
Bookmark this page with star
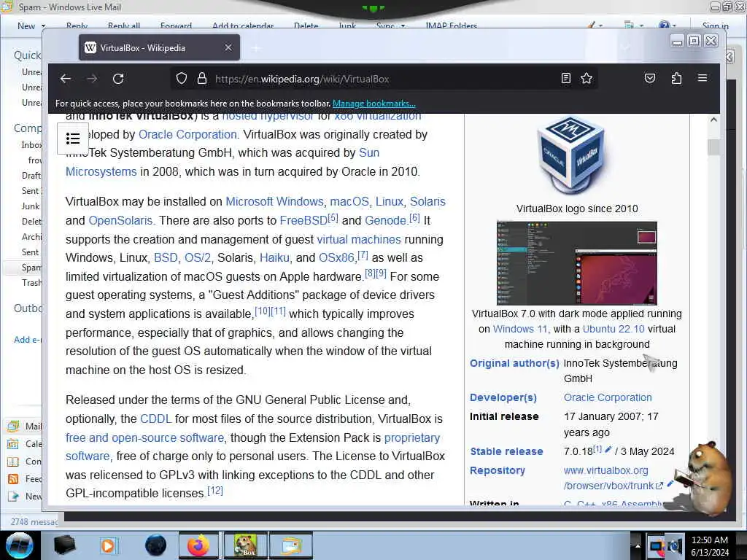point(587,78)
